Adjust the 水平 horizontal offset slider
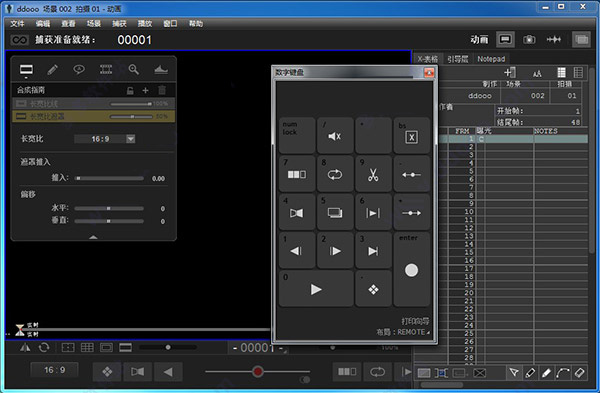The width and height of the screenshot is (600, 393). tap(109, 209)
